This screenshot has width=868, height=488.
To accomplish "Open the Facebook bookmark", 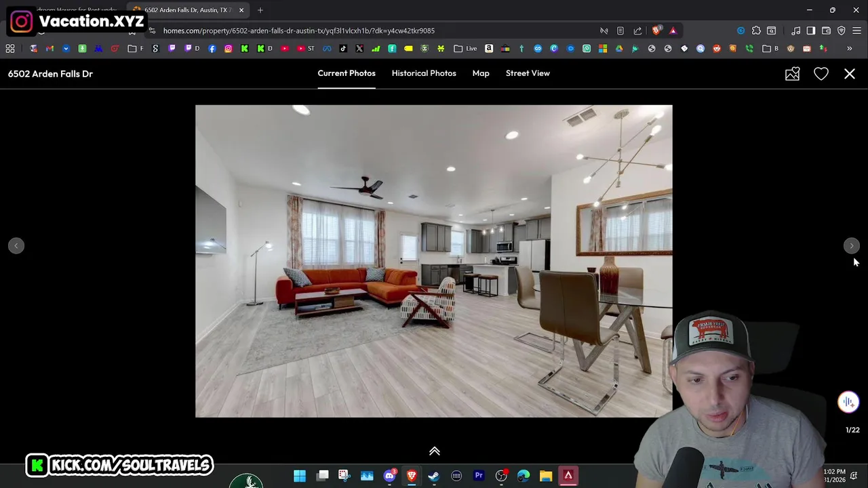I will pos(212,49).
